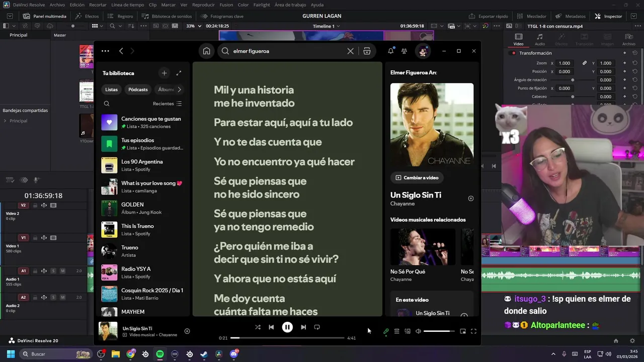Open This Is Trueno playlist

[143, 230]
